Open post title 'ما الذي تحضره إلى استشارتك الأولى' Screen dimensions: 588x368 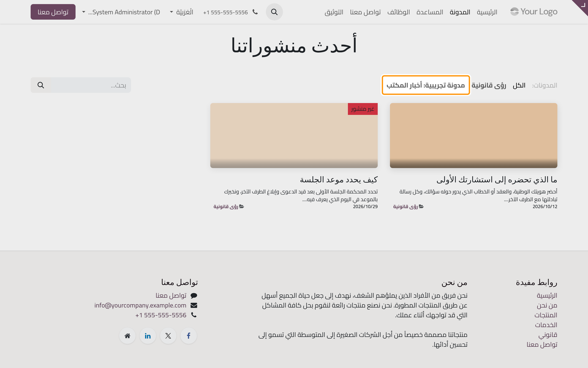click(x=497, y=179)
